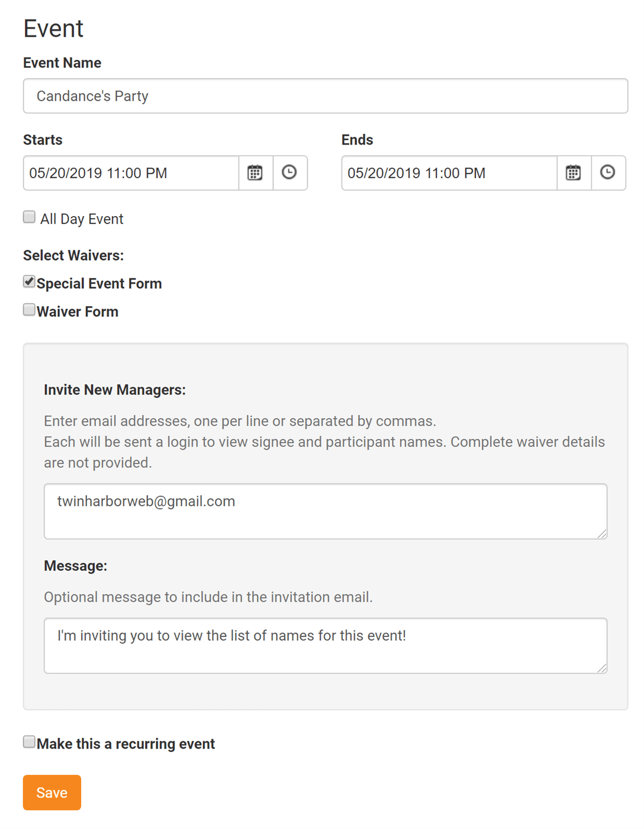This screenshot has width=644, height=829.
Task: Enable Make this a recurring event
Action: (28, 741)
